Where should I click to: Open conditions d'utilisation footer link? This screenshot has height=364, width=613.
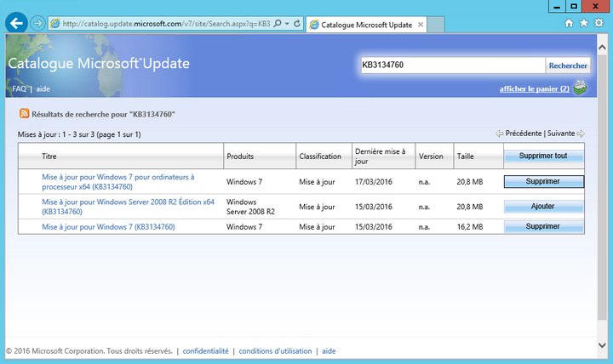275,351
